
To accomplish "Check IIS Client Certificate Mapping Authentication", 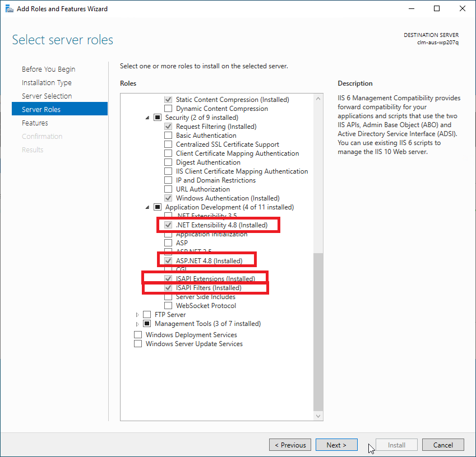I will (168, 171).
